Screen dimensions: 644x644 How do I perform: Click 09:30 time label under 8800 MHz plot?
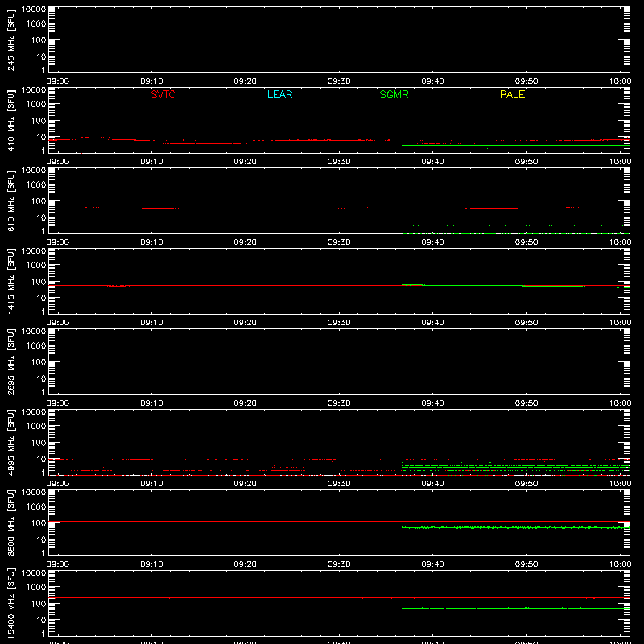pyautogui.click(x=339, y=564)
